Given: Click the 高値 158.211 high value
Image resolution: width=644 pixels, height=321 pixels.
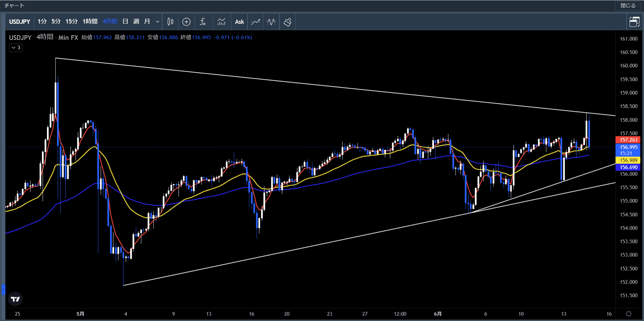Looking at the screenshot, I should [129, 38].
